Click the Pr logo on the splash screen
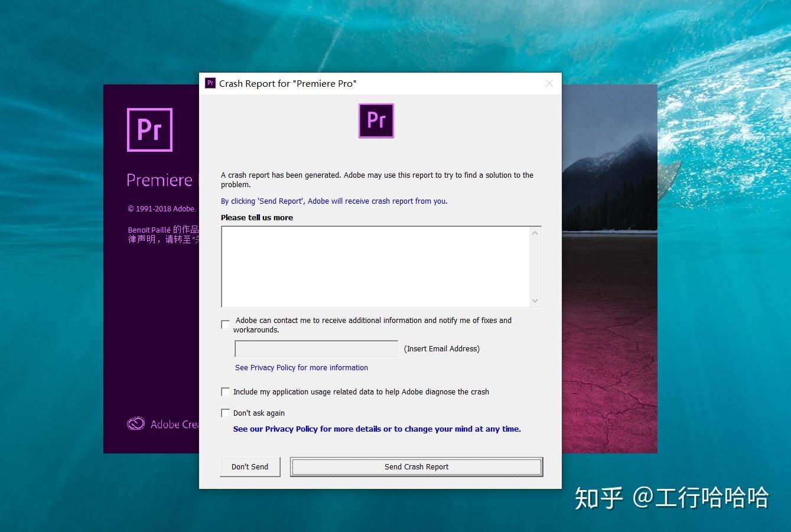 pos(149,129)
